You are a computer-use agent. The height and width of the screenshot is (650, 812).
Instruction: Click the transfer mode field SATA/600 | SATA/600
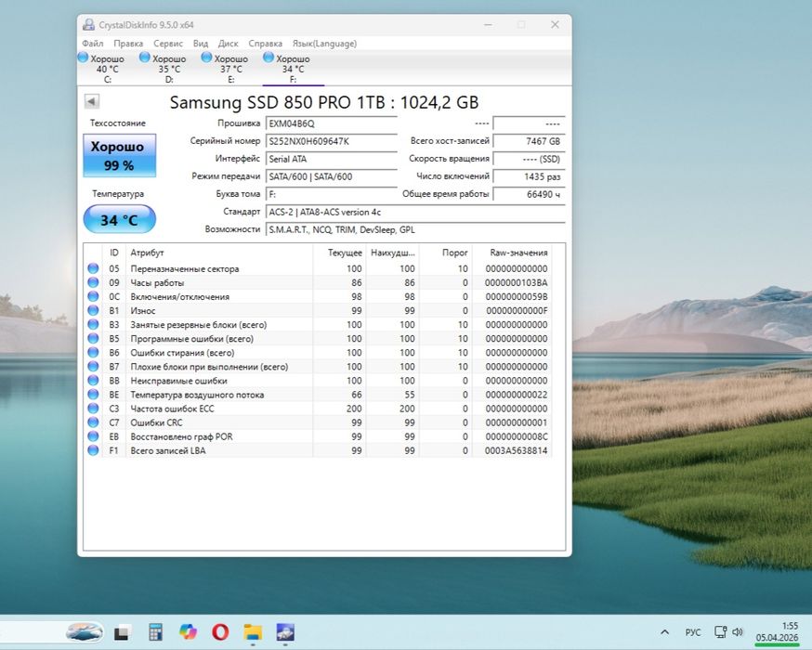point(332,176)
